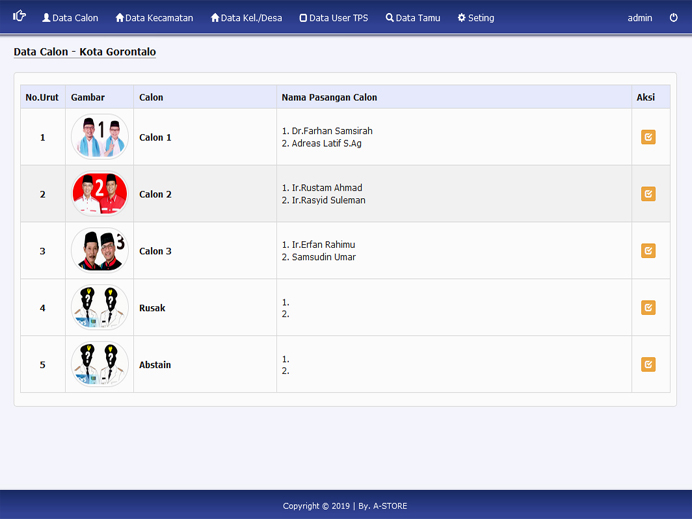Click edit icon for Calon 3
The image size is (692, 519).
[x=648, y=251]
